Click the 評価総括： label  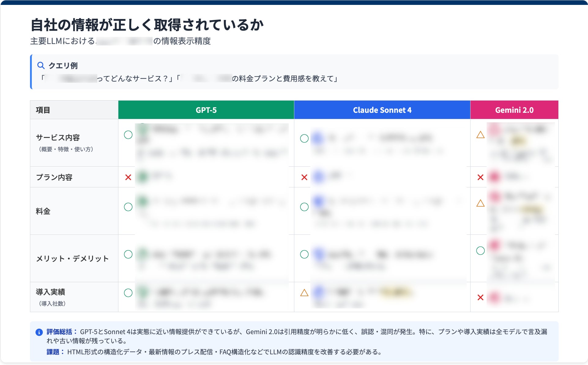62,332
